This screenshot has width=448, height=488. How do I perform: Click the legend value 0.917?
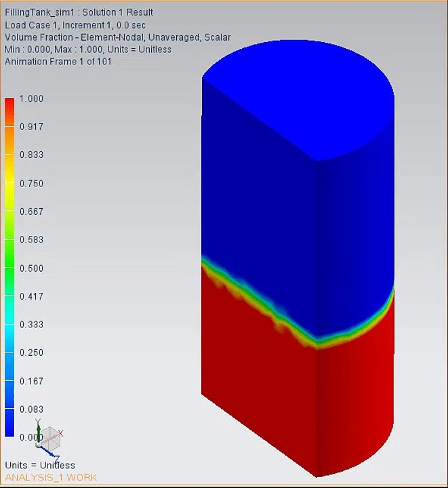[x=31, y=127]
